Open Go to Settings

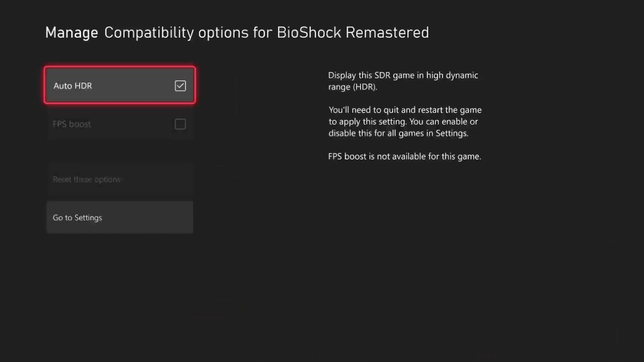click(x=77, y=217)
